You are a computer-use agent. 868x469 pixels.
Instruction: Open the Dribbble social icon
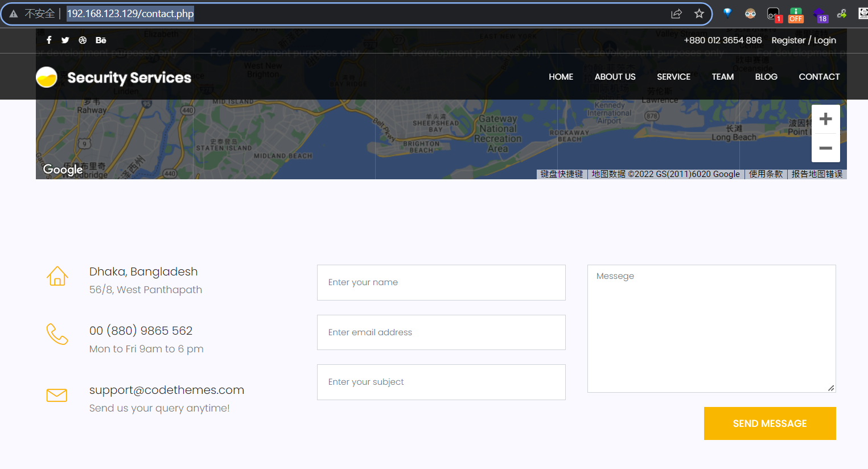[83, 40]
